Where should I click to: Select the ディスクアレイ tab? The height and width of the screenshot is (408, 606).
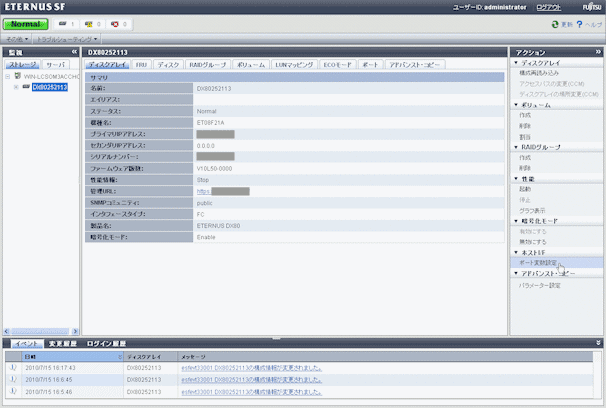108,65
